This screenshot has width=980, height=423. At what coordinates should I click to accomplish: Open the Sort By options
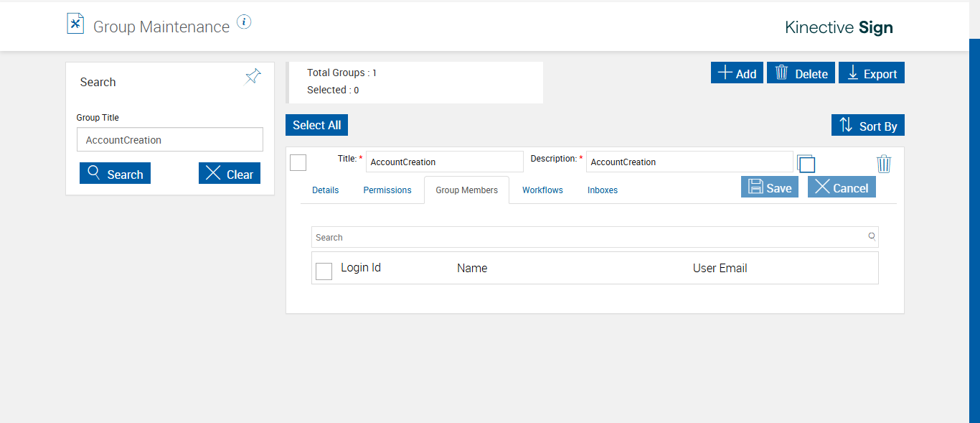click(868, 125)
